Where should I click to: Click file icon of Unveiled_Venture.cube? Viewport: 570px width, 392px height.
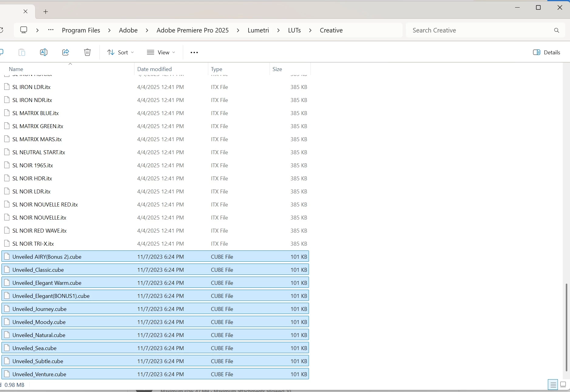point(7,374)
